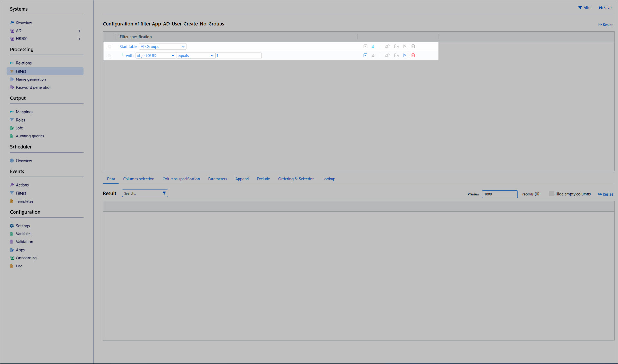Open the equals operator dropdown
The width and height of the screenshot is (618, 364).
[x=195, y=56]
